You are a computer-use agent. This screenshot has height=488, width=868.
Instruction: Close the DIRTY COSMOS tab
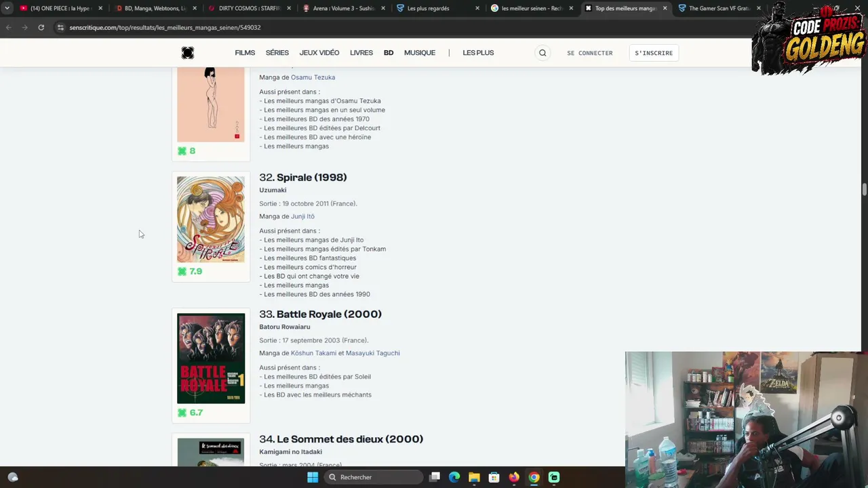(289, 8)
